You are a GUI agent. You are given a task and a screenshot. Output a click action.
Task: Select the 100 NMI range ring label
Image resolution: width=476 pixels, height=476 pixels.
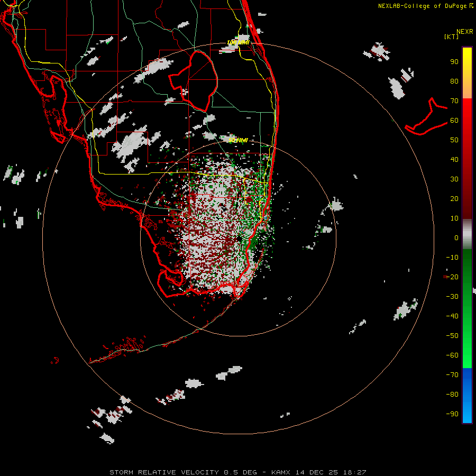pyautogui.click(x=238, y=42)
